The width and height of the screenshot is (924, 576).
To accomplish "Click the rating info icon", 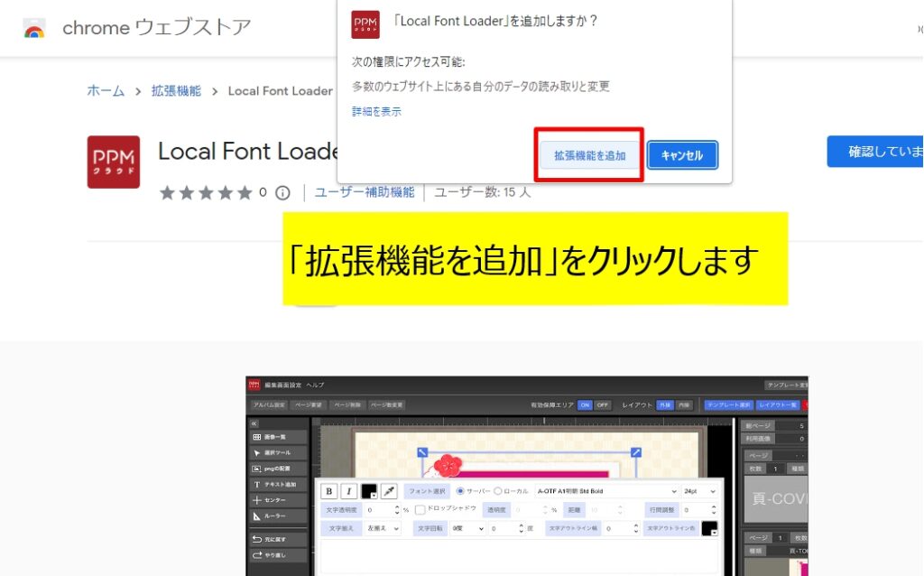I will (282, 193).
